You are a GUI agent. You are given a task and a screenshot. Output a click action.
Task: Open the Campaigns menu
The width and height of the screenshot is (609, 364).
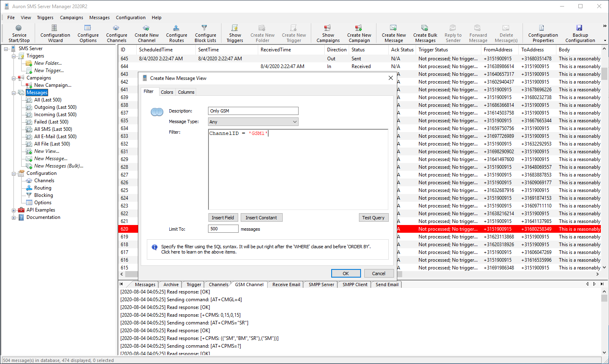click(x=71, y=18)
